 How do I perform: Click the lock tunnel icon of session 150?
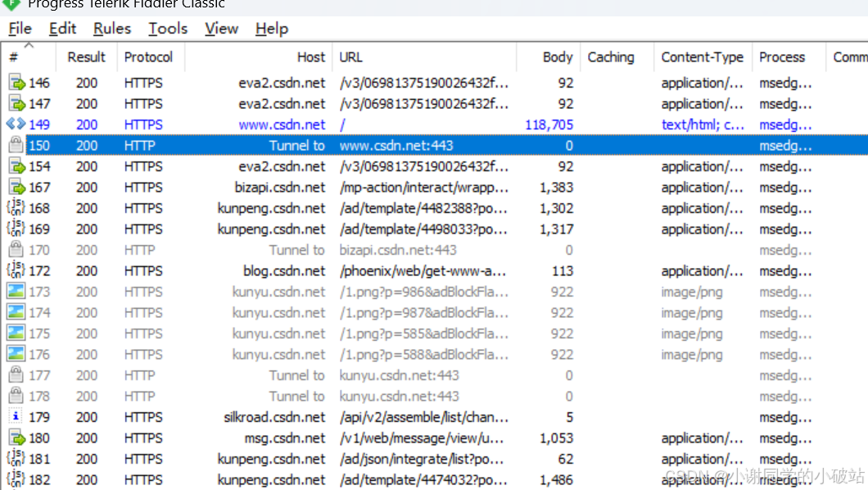(16, 145)
